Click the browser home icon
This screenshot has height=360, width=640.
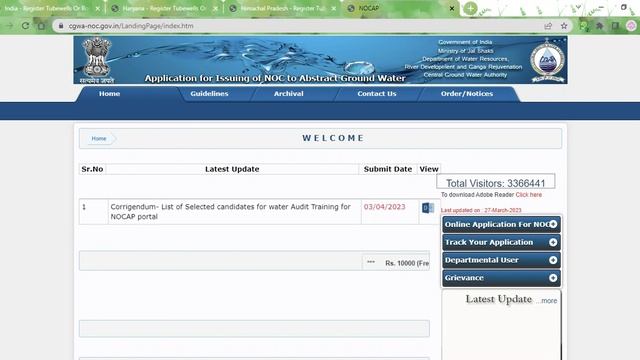41,26
